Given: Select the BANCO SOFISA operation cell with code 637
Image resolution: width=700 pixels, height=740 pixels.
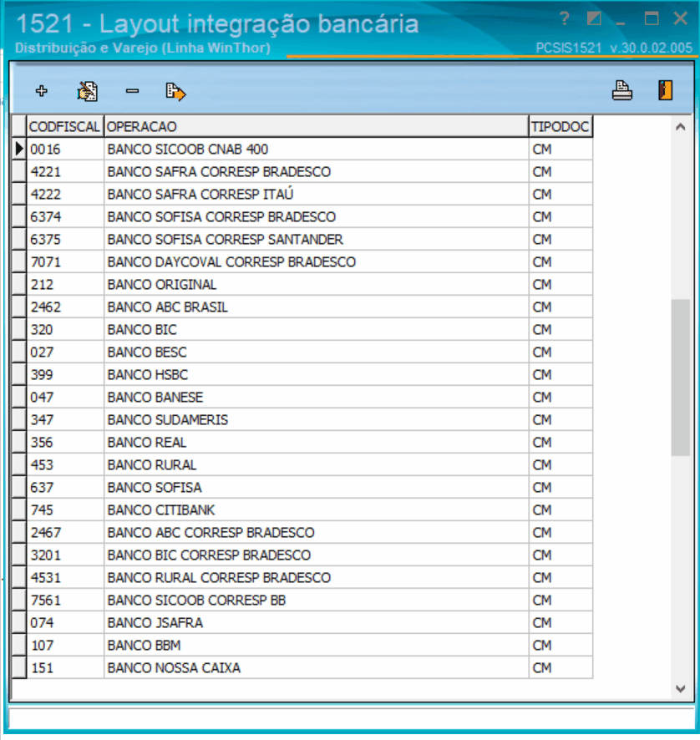Looking at the screenshot, I should pyautogui.click(x=317, y=488).
